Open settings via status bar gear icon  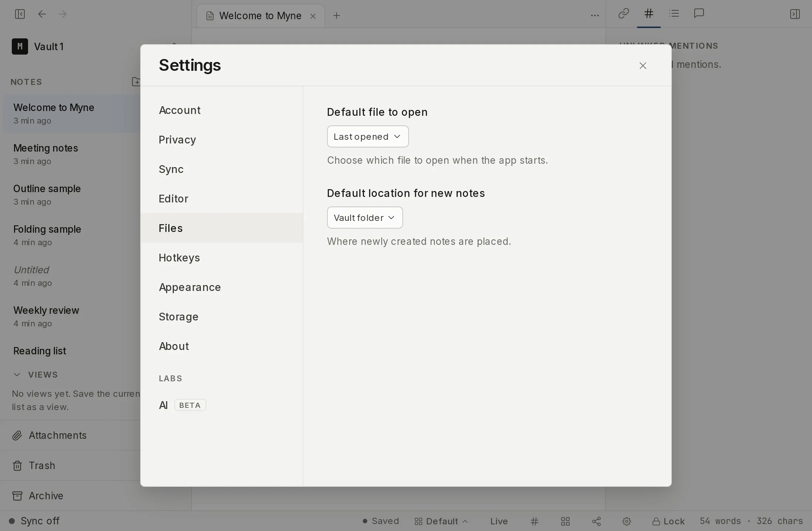pyautogui.click(x=627, y=521)
